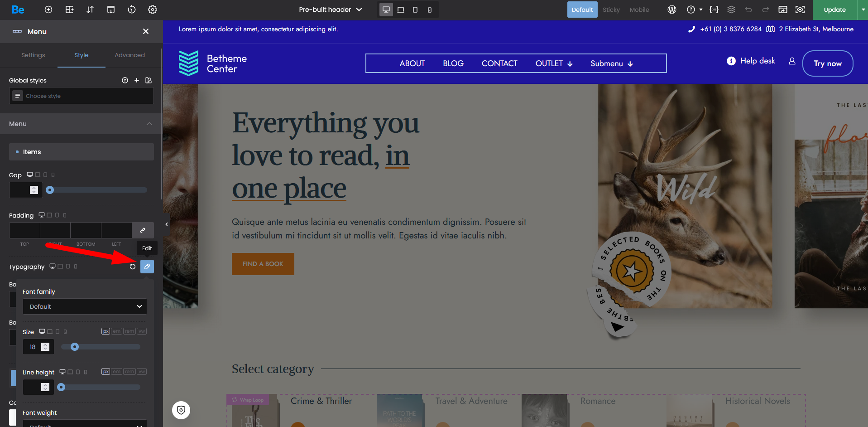Viewport: 868px width, 427px height.
Task: Open the WordPress dashboard icon
Action: 672,10
